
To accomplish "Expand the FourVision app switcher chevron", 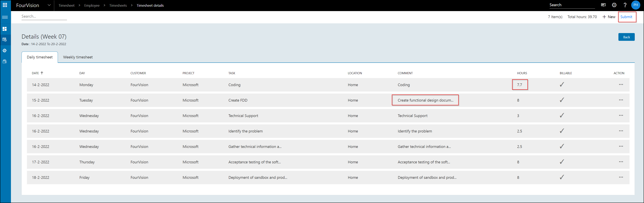I will [49, 5].
